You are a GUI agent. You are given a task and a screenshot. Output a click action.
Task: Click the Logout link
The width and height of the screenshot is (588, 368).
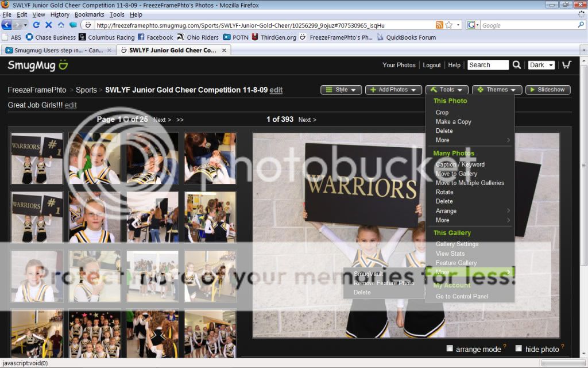[x=432, y=66]
